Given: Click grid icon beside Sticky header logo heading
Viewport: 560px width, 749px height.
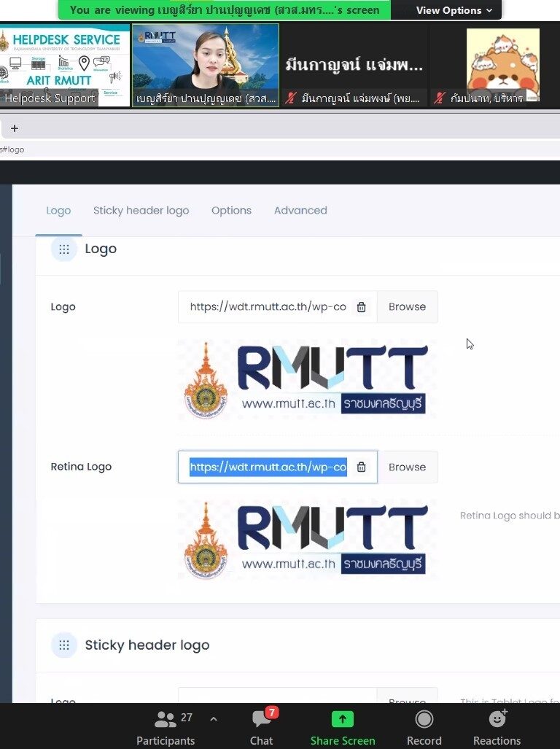Looking at the screenshot, I should coord(64,645).
